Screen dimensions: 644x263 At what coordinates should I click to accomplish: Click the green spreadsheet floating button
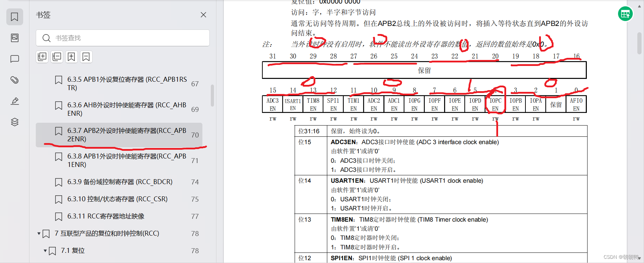pyautogui.click(x=625, y=14)
